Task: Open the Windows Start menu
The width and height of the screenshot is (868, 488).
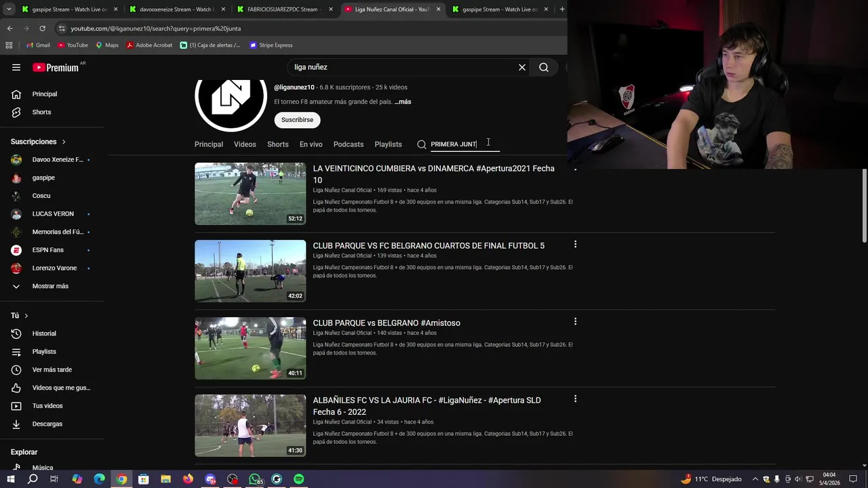Action: (x=10, y=479)
